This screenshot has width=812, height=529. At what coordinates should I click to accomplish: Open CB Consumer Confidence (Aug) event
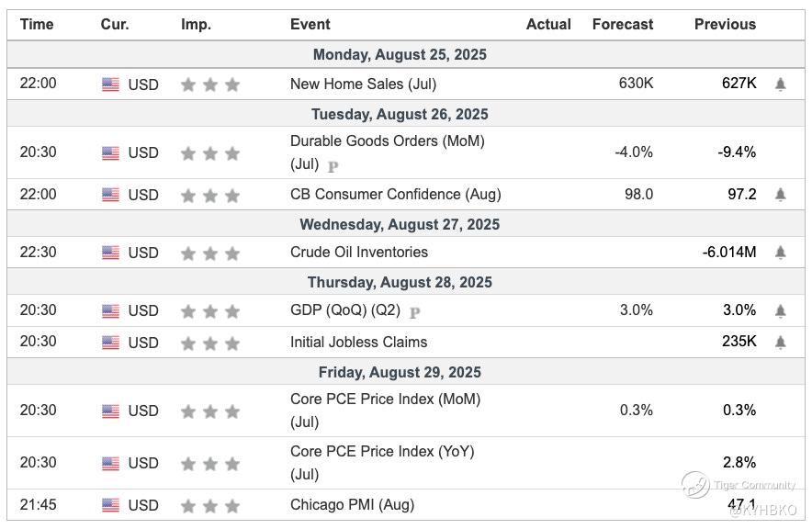click(x=395, y=195)
